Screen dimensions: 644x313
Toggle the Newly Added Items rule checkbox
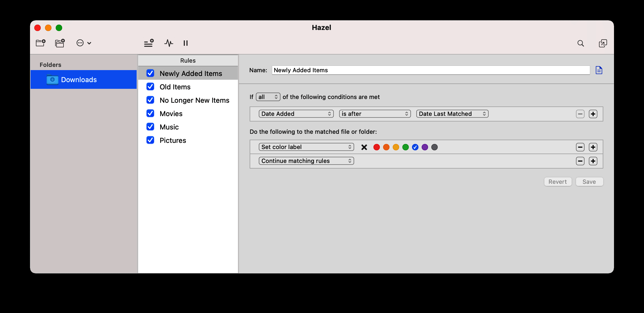coord(150,73)
